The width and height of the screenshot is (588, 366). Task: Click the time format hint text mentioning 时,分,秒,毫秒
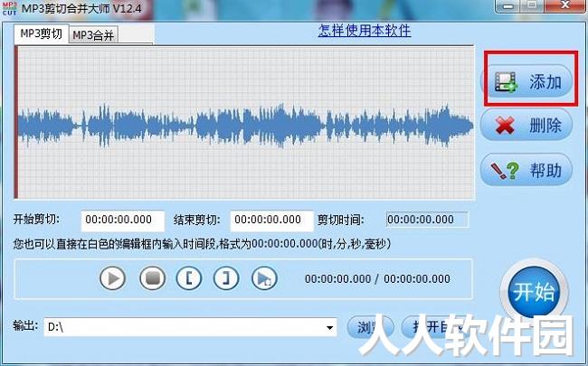202,244
